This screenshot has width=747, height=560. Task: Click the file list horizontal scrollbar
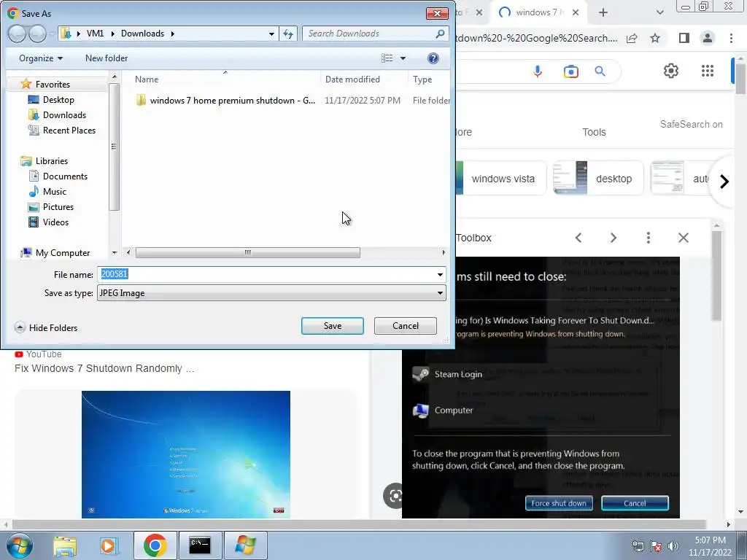[248, 252]
